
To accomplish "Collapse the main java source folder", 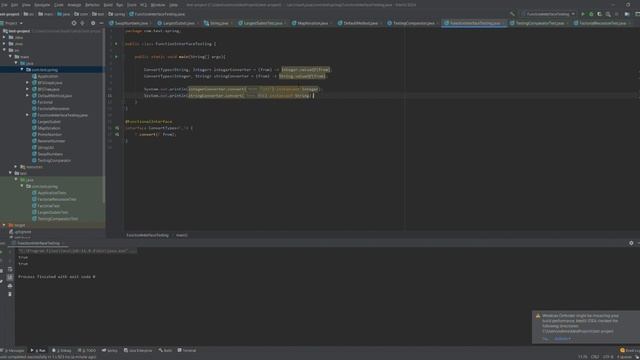I will click(x=16, y=63).
